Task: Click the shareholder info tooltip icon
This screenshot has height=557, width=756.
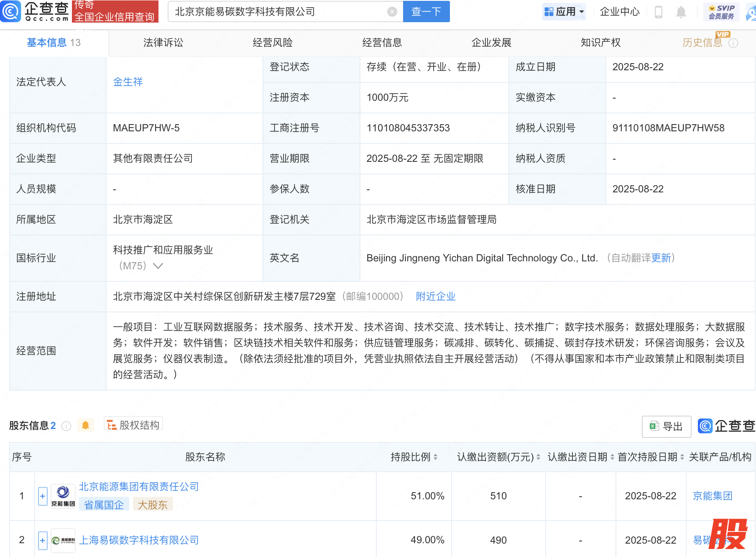Action: pos(66,426)
